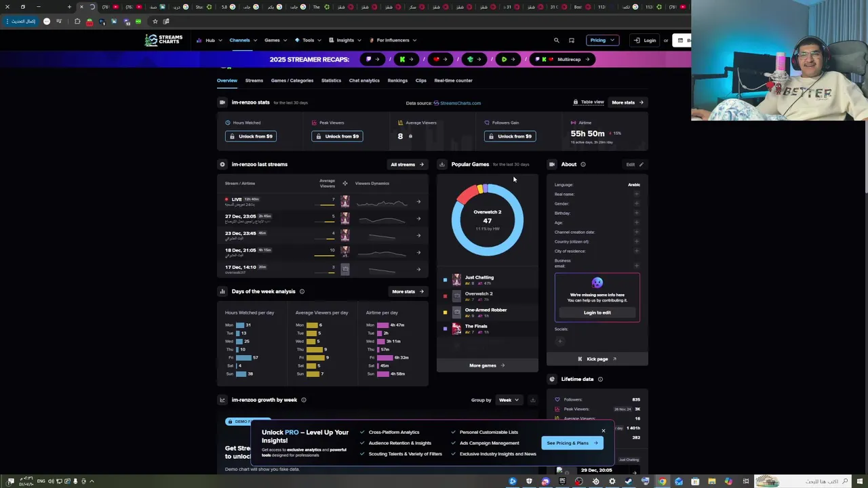
Task: Open the 17 Dec, 14:10 stream arrow
Action: click(418, 269)
